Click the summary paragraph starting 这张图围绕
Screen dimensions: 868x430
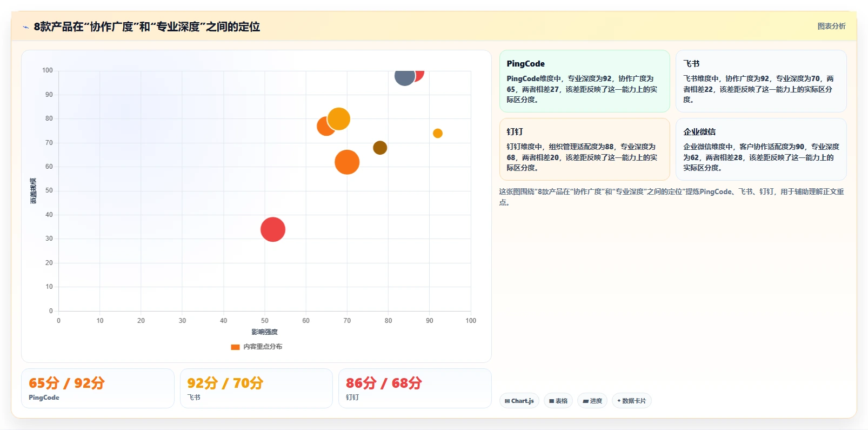671,197
